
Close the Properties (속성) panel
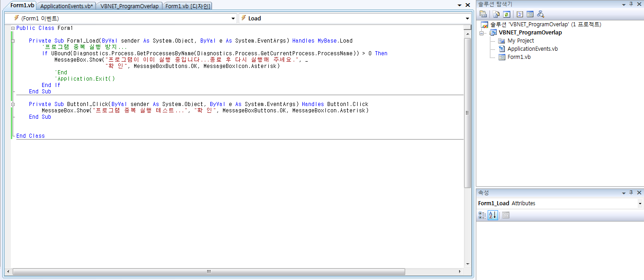[639, 193]
